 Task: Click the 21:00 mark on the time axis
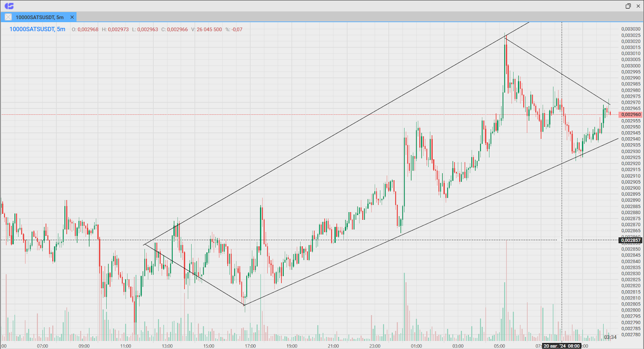coord(333,346)
